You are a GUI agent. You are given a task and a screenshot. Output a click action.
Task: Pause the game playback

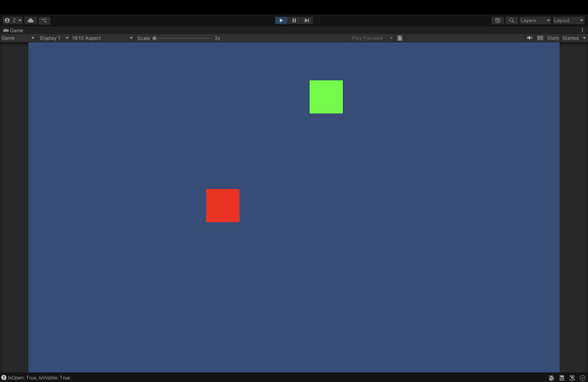pyautogui.click(x=294, y=21)
